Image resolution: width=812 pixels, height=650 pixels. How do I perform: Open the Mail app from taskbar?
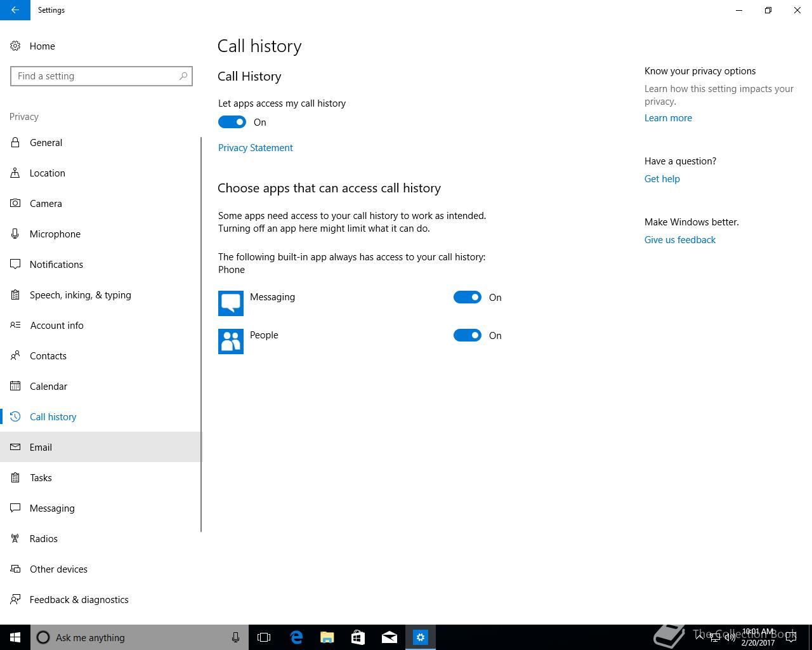tap(390, 637)
